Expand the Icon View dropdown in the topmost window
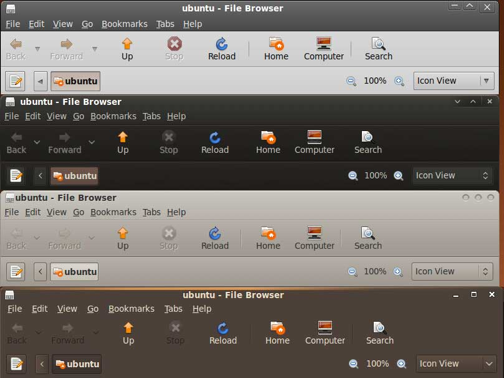 point(453,81)
